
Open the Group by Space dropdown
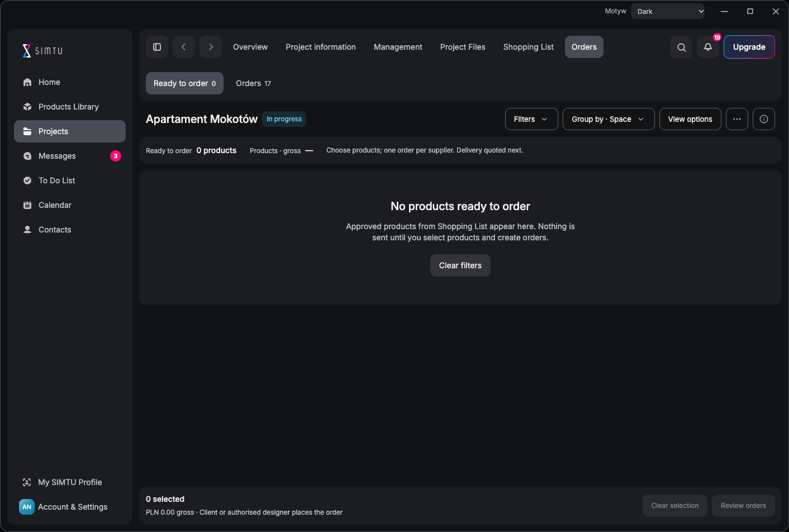[609, 119]
